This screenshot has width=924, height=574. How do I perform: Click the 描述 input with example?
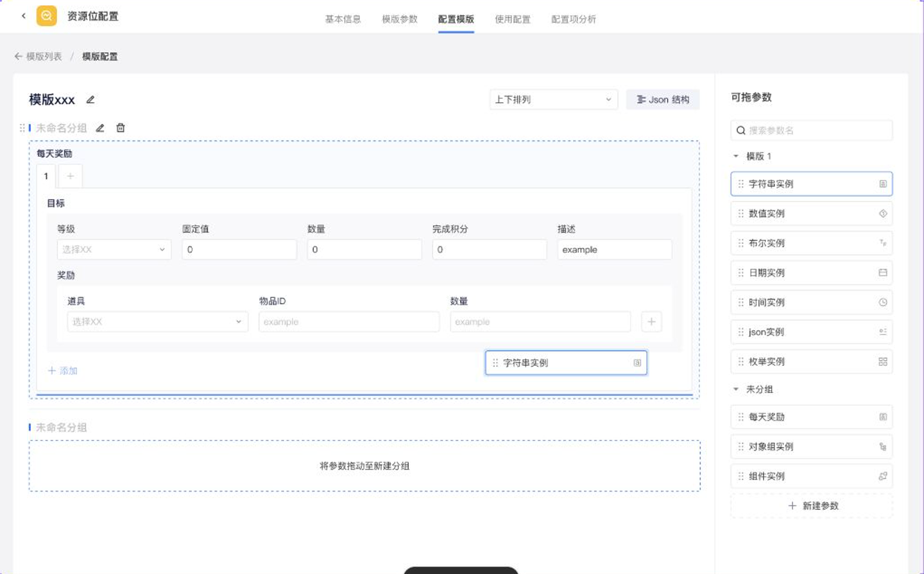pos(615,249)
